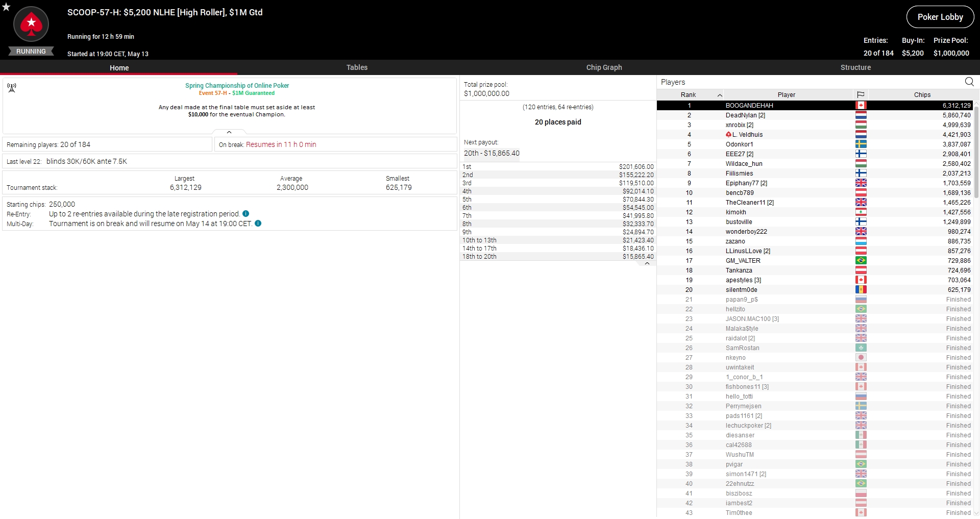Sort players by the Chips column
This screenshot has height=519, width=980.
pyautogui.click(x=922, y=95)
